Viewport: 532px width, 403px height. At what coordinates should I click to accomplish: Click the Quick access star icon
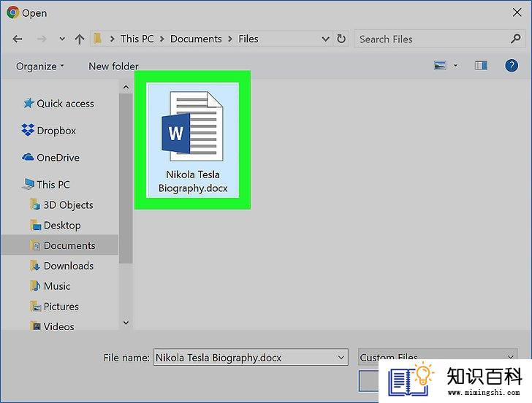coord(28,103)
